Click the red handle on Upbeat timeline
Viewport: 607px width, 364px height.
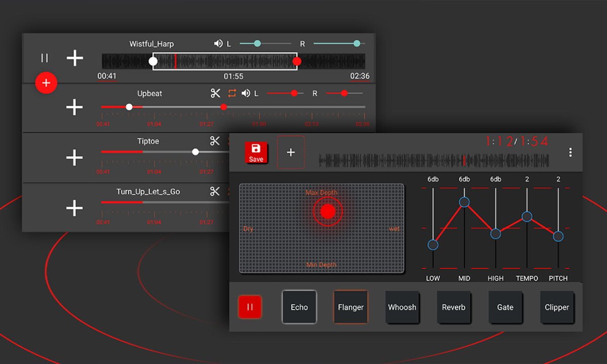click(224, 107)
